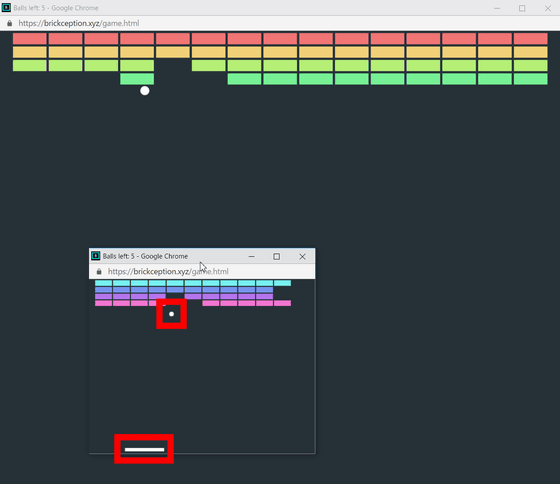560x484 pixels.
Task: Click the last pink brick in inner game
Action: click(282, 303)
